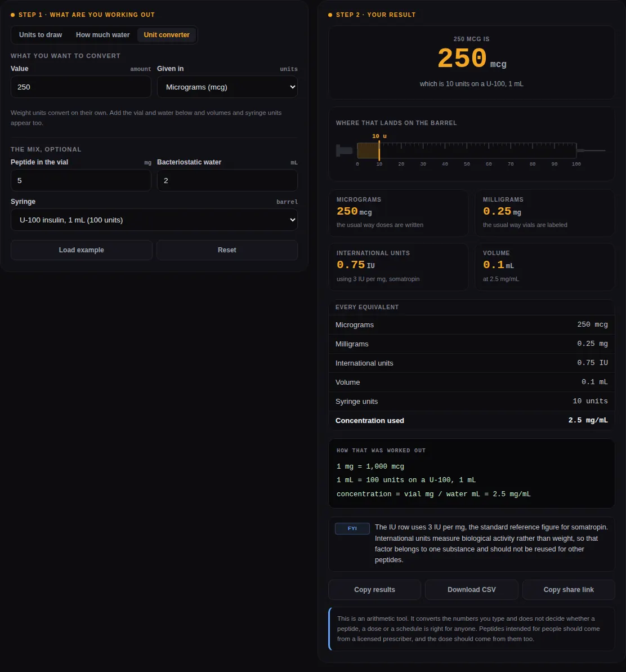Click the FYI badge
Screen dimensions: 626x672
tap(352, 528)
